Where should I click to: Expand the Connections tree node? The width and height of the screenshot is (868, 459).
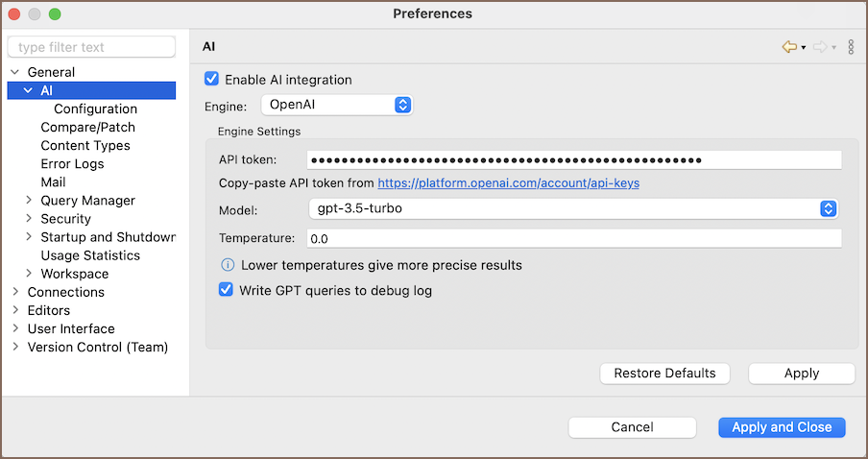pos(14,292)
